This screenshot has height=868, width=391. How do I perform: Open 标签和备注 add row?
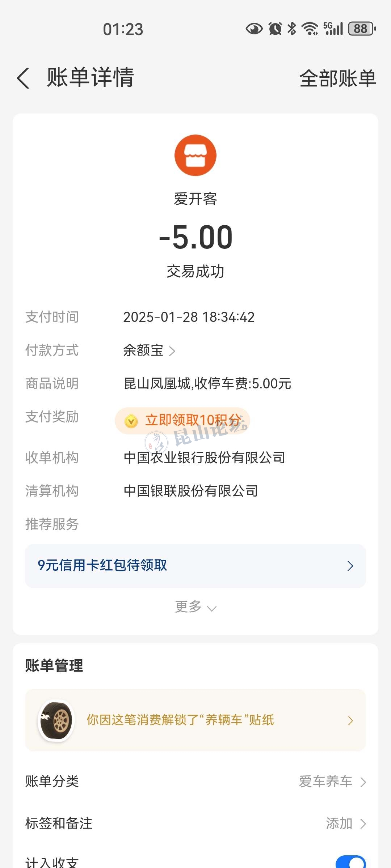point(346,824)
